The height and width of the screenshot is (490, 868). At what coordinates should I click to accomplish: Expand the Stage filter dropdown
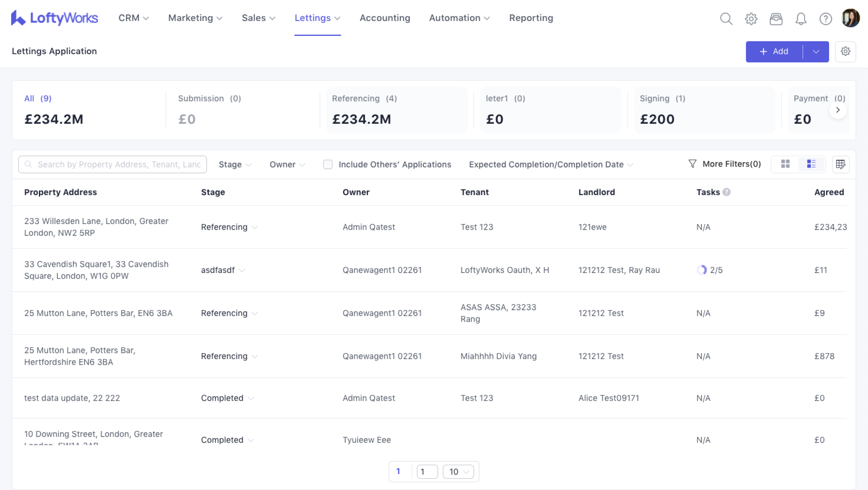pyautogui.click(x=235, y=164)
